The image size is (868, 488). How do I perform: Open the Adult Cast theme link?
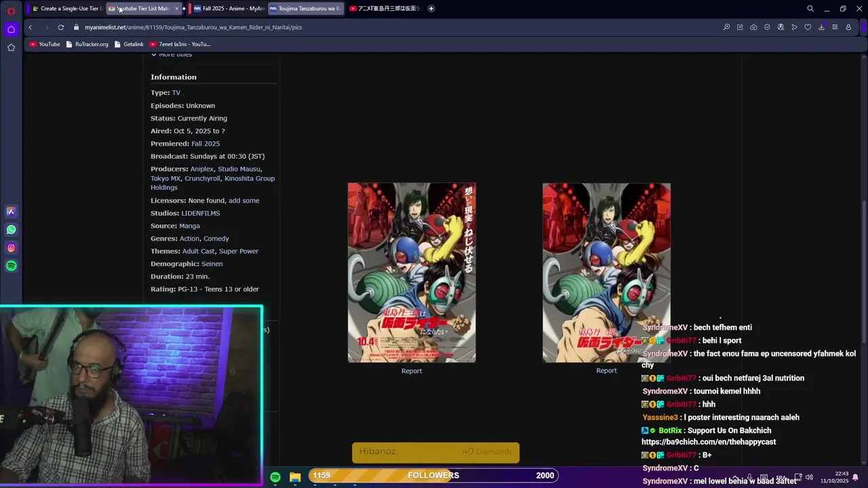199,251
